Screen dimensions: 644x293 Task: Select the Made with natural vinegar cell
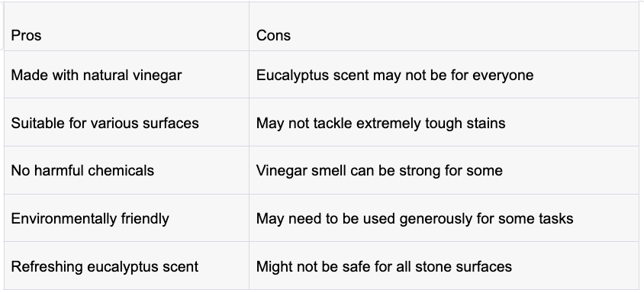click(127, 75)
